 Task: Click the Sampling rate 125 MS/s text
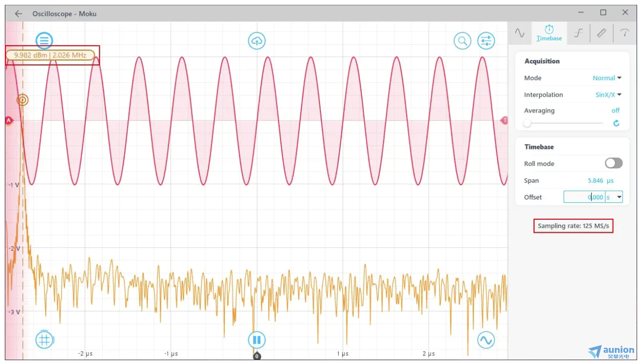point(573,226)
